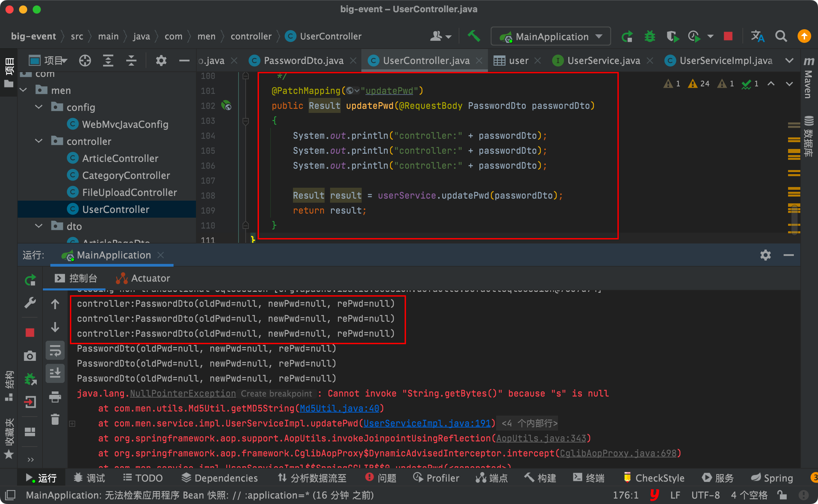Screen dimensions: 818x504
Task: Toggle scroll to end of console
Action: click(x=55, y=373)
